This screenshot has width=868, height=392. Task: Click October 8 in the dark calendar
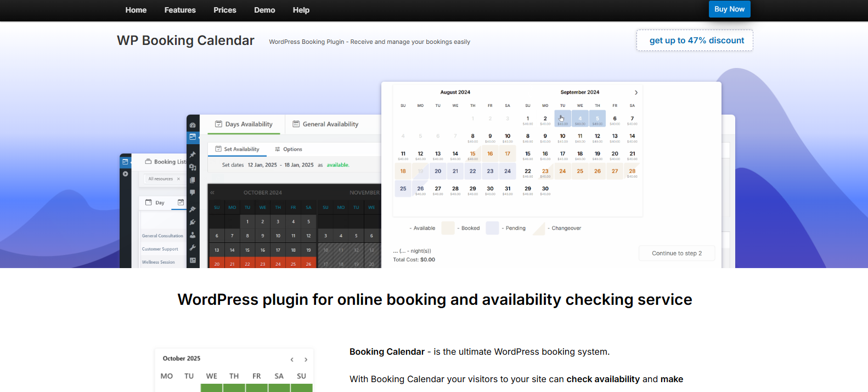[x=247, y=236]
